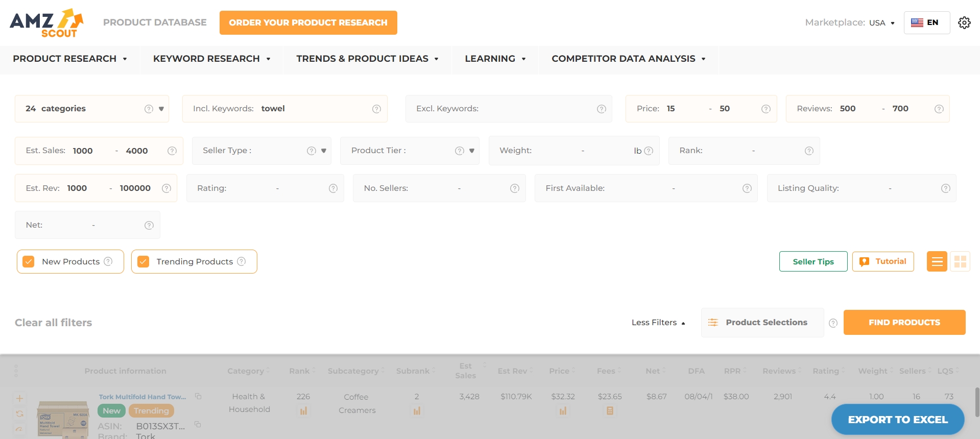Open Tork Multifold Hand Towel link
The image size is (980, 439).
coord(142,397)
